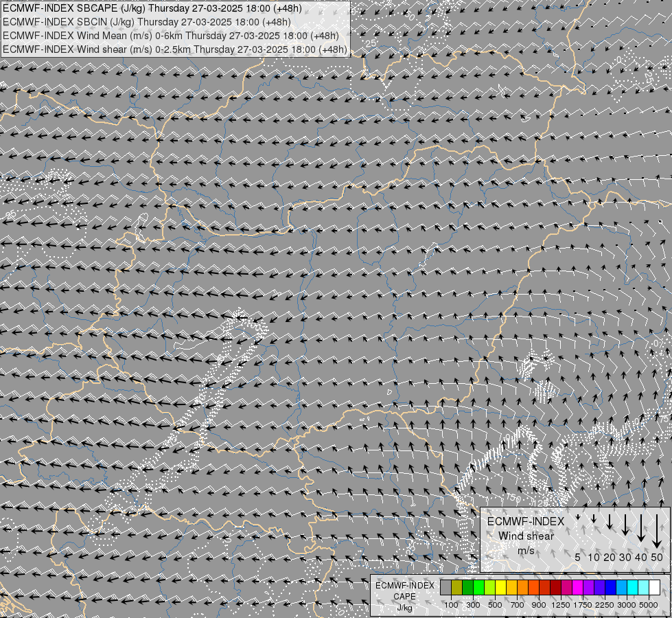Select the orange CAPE legend swatch before 900
This screenshot has height=618, width=672.
pos(523,587)
